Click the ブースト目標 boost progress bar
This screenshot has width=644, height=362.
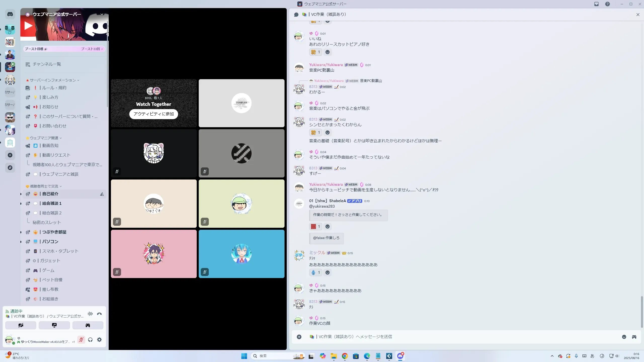point(64,49)
